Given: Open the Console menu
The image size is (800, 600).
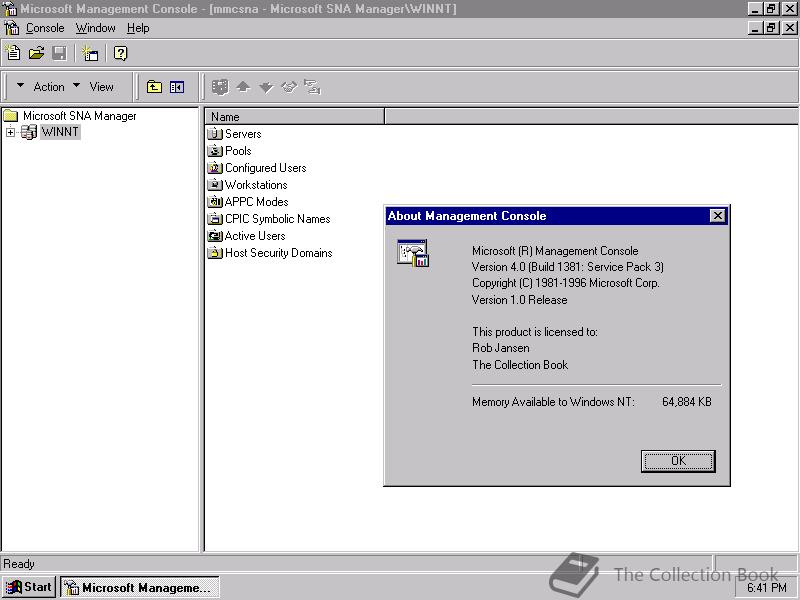Looking at the screenshot, I should tap(45, 28).
